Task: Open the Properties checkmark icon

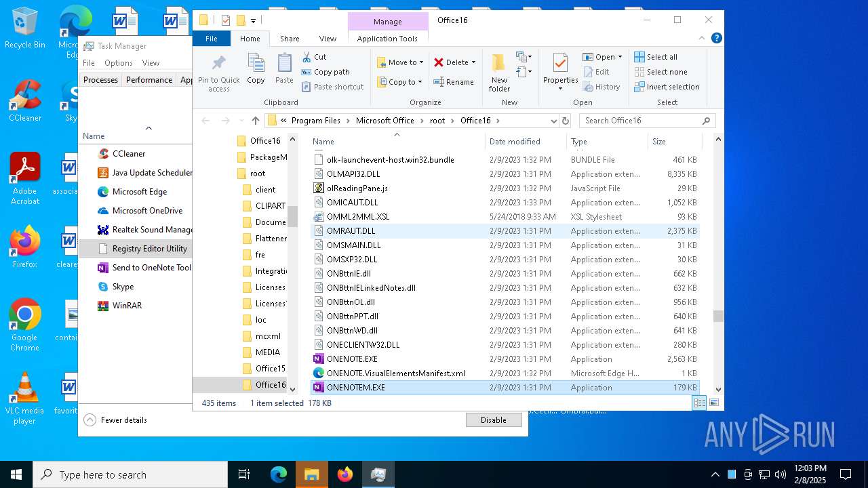Action: pos(560,63)
